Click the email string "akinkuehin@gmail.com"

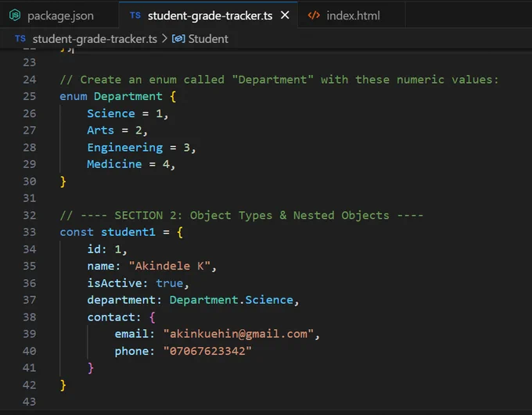238,334
